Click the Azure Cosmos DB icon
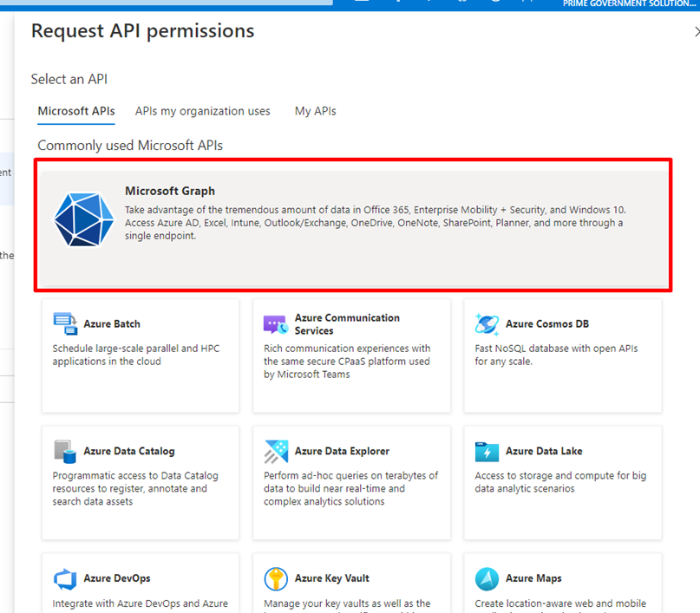700x613 pixels. (x=487, y=324)
